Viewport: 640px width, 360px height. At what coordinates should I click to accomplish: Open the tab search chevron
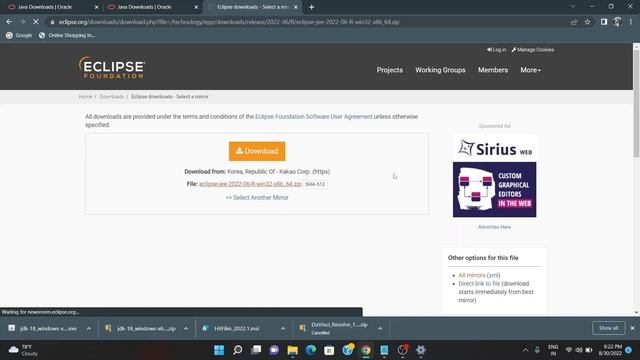click(x=573, y=7)
